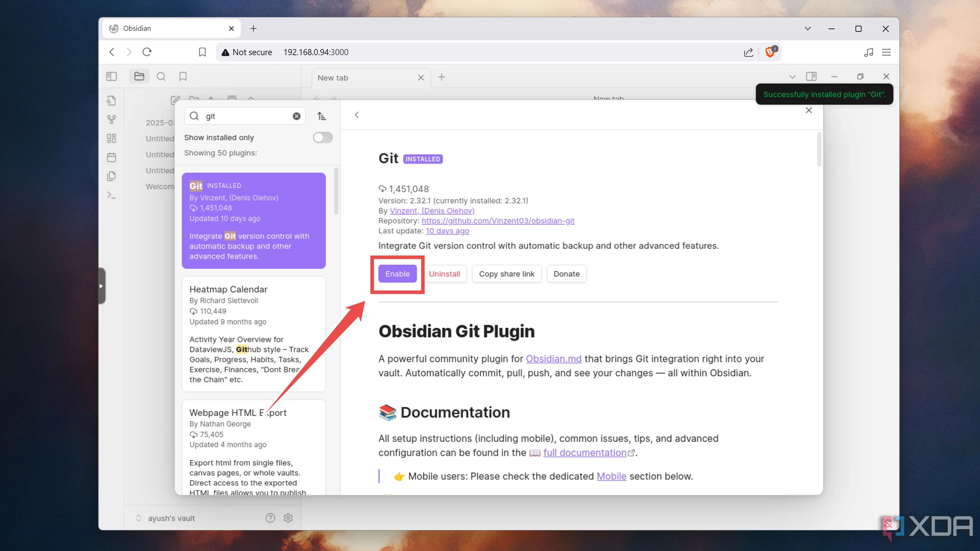Open the browser hamburger menu
The height and width of the screenshot is (551, 980).
pyautogui.click(x=886, y=52)
